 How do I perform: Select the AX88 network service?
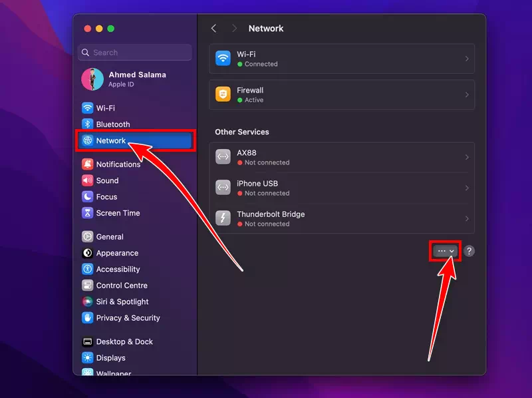[342, 157]
